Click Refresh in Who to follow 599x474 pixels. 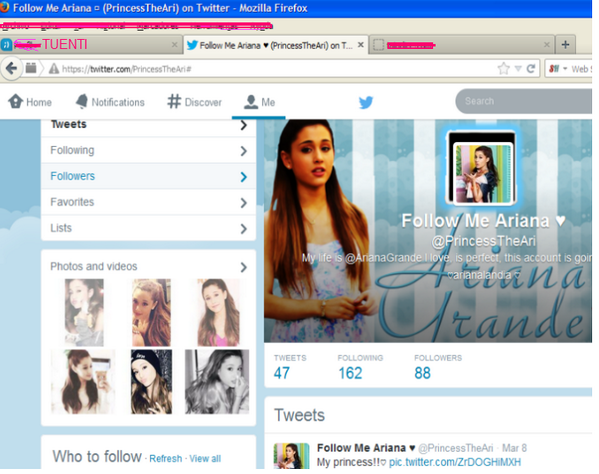165,458
